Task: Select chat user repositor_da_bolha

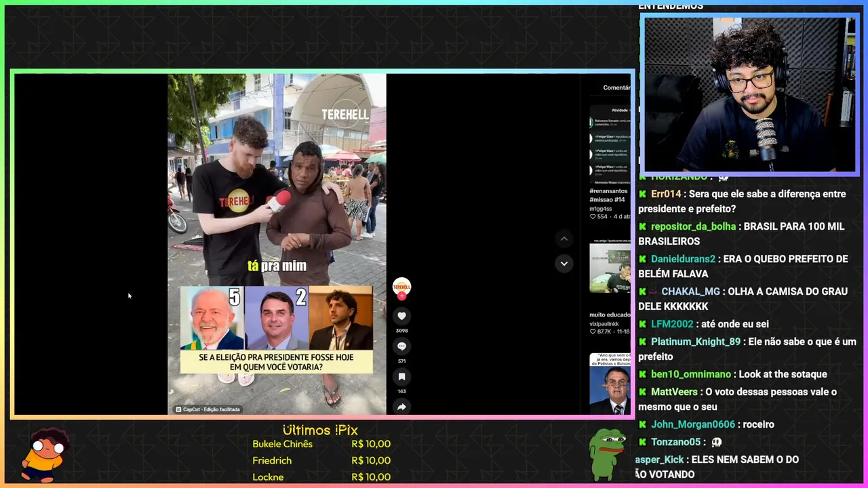Action: click(693, 226)
